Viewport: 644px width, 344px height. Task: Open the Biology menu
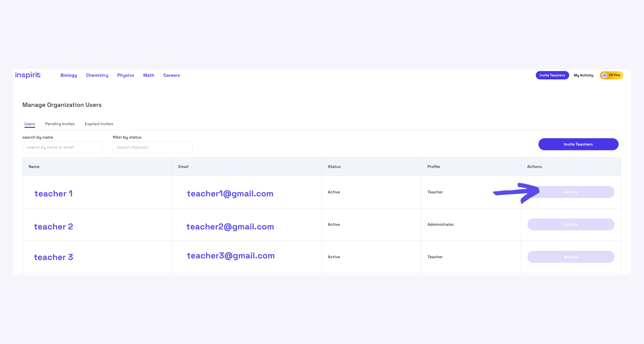tap(69, 75)
